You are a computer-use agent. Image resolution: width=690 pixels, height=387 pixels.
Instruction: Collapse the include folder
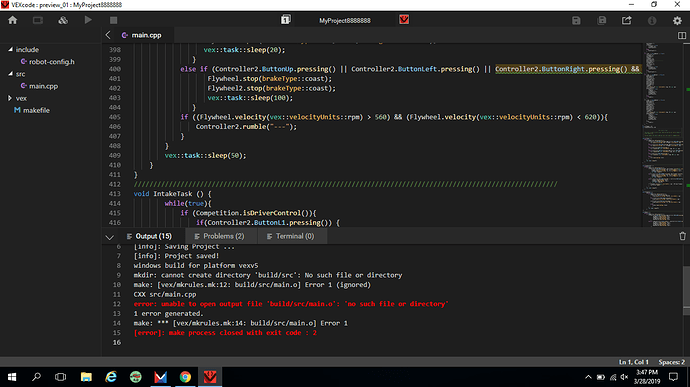[10, 50]
